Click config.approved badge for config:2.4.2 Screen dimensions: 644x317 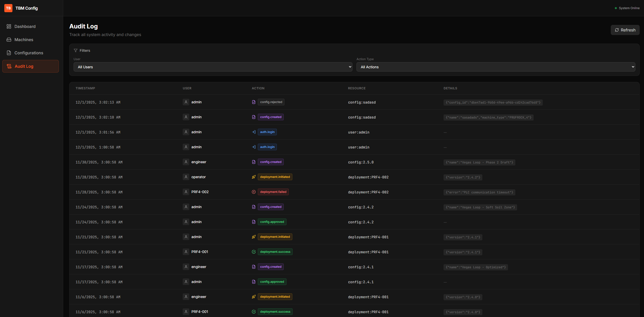[x=272, y=222]
